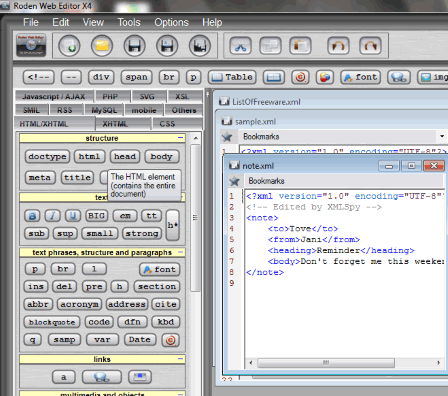Open the Help menu
The height and width of the screenshot is (396, 448).
212,22
